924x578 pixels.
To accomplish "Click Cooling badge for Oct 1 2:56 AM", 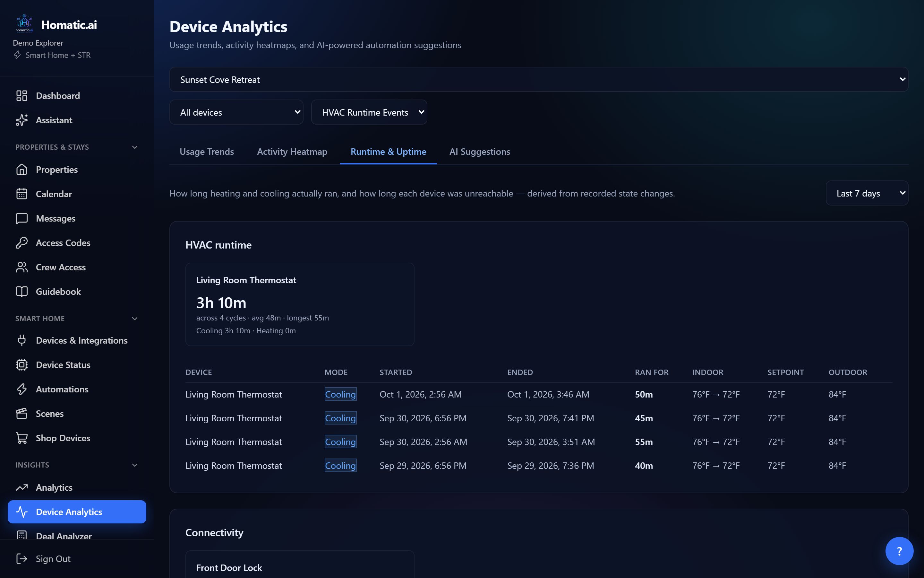I will (341, 394).
